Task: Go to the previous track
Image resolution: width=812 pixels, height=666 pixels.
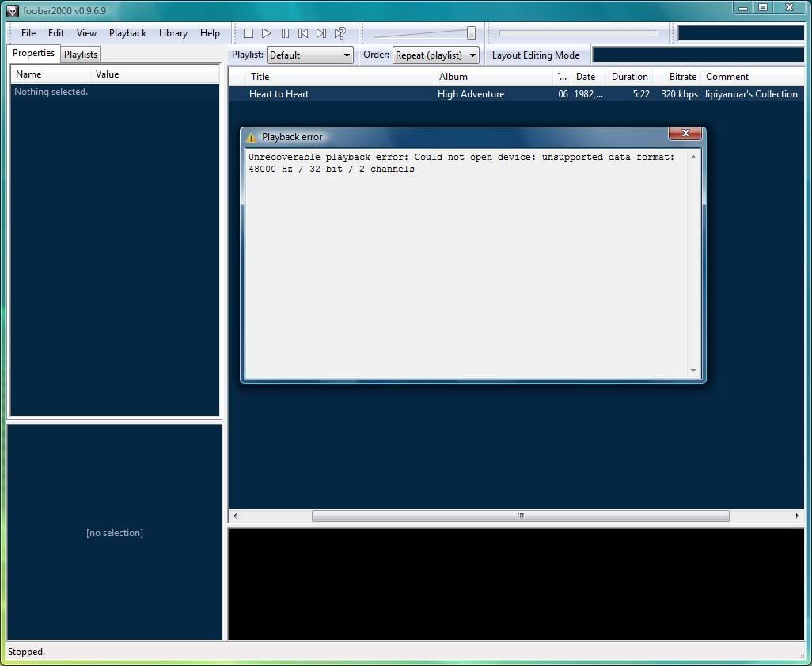Action: coord(303,33)
